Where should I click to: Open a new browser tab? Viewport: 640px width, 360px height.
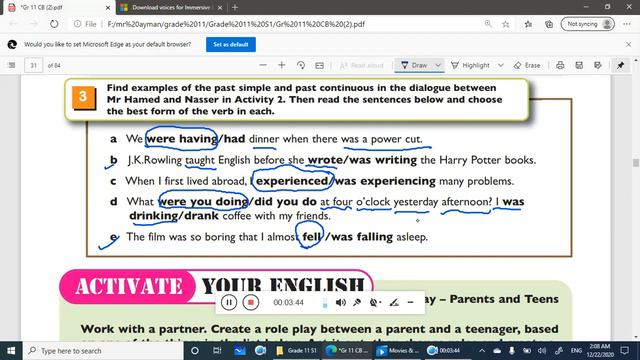point(235,7)
